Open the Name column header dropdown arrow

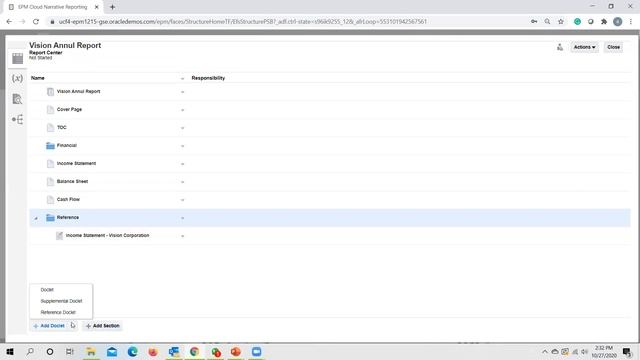click(x=182, y=78)
